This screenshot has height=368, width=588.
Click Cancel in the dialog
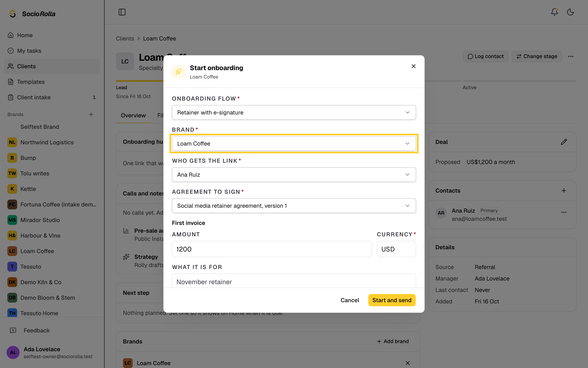coord(350,300)
